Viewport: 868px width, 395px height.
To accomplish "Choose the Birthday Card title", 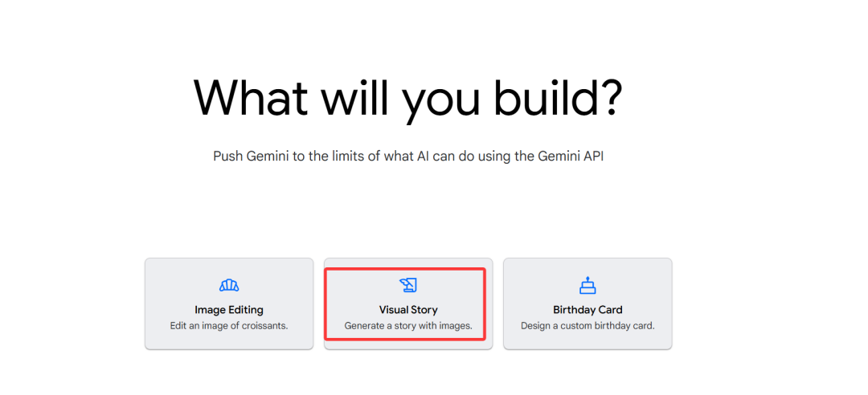I will point(588,310).
